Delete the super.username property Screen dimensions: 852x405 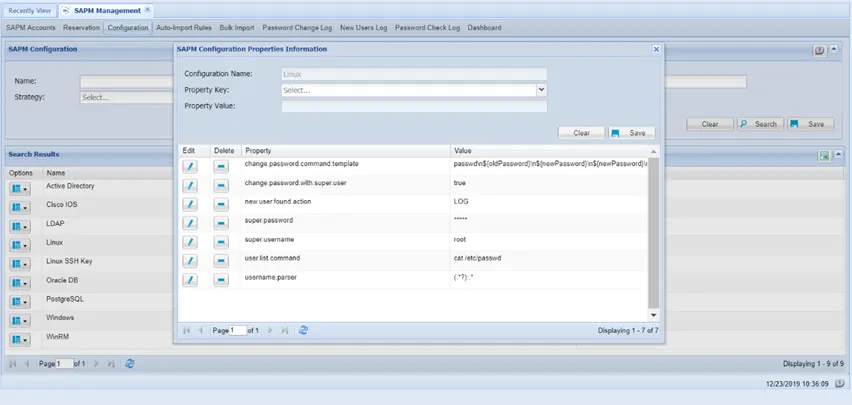[x=221, y=242]
